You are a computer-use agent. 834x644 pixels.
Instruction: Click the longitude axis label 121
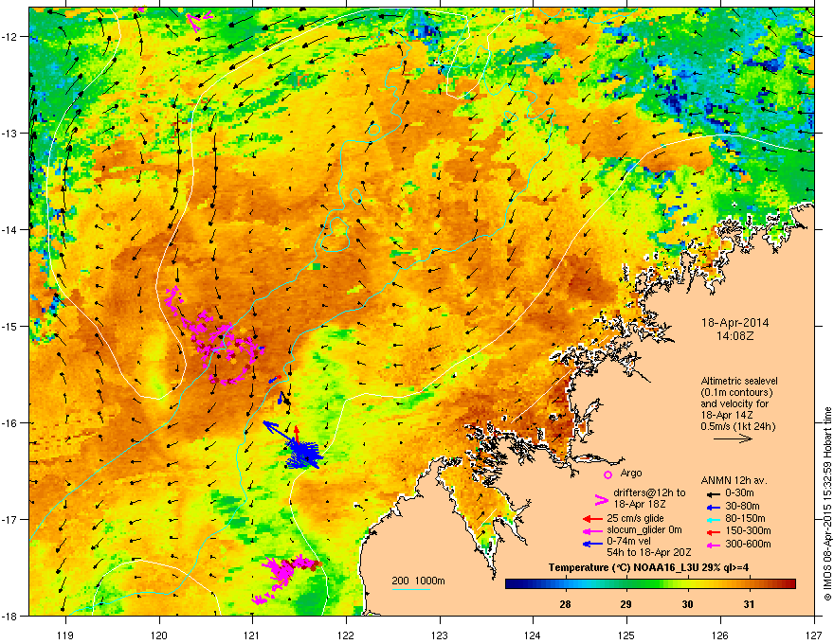(252, 635)
